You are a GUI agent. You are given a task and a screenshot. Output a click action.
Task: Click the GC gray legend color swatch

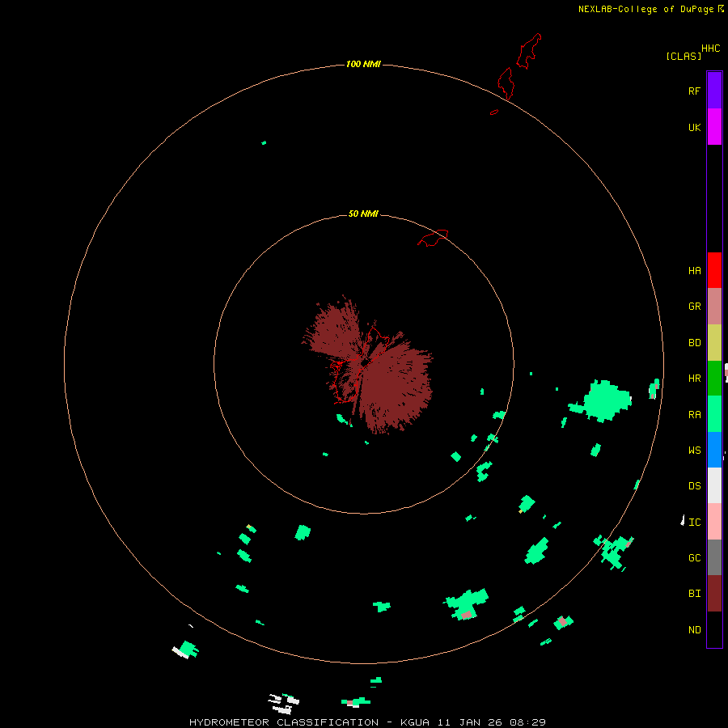tap(714, 557)
